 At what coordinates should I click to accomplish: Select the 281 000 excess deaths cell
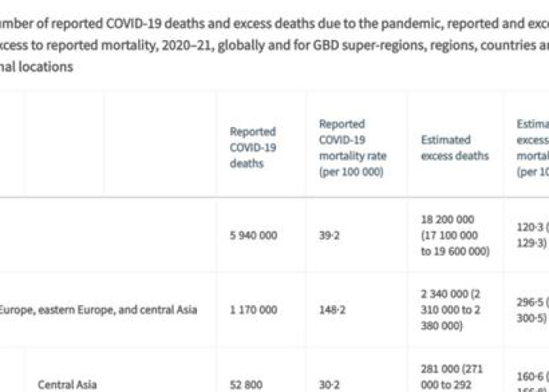click(x=452, y=379)
